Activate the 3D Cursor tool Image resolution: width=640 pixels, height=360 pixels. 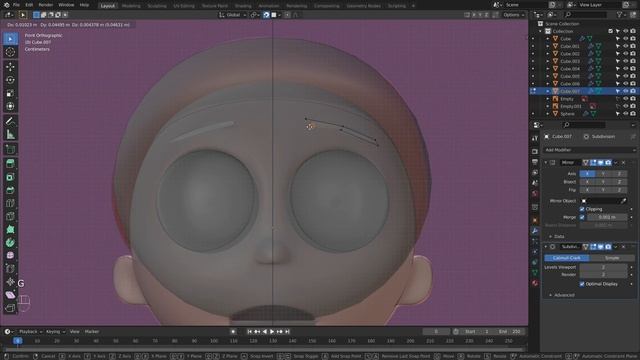coord(10,52)
